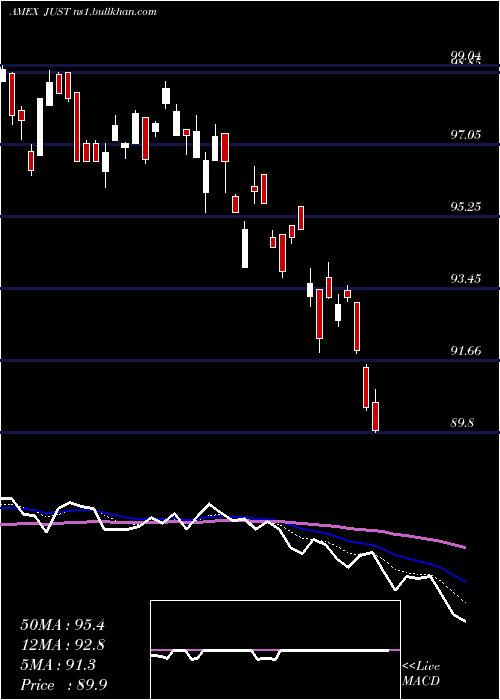Click the '<<Live MACD' label
The width and height of the screenshot is (500, 700).
pos(421,674)
